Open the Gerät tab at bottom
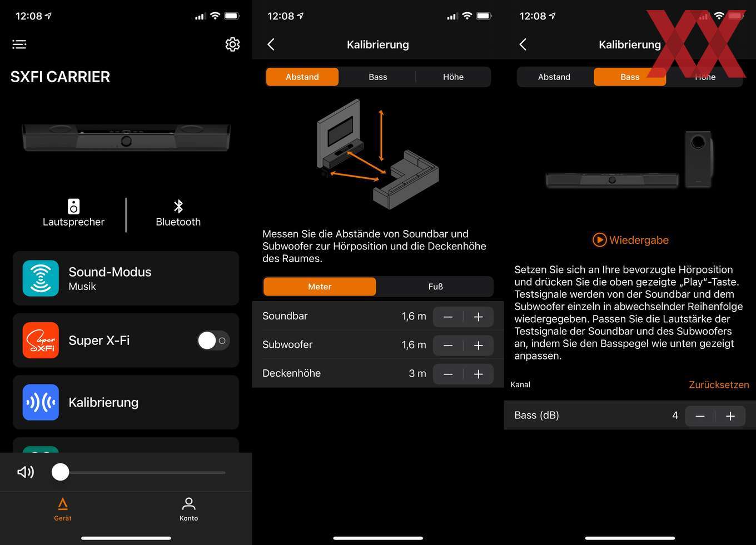 [63, 509]
